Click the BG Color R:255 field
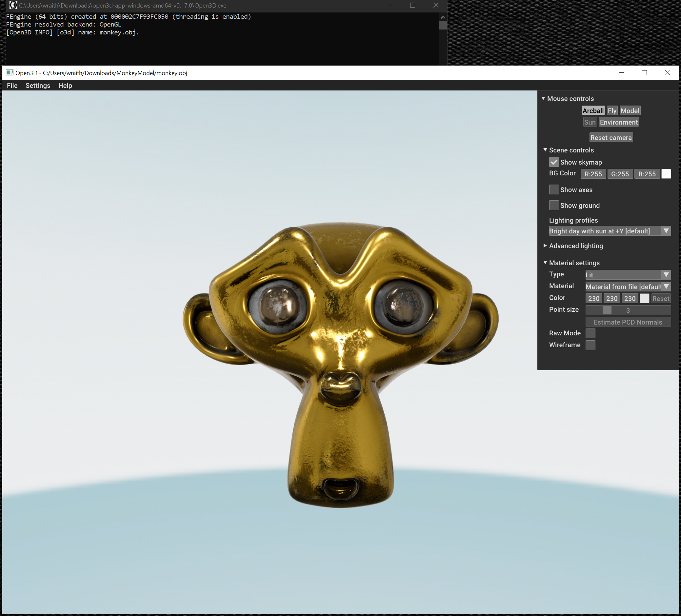The width and height of the screenshot is (681, 616). pos(593,174)
